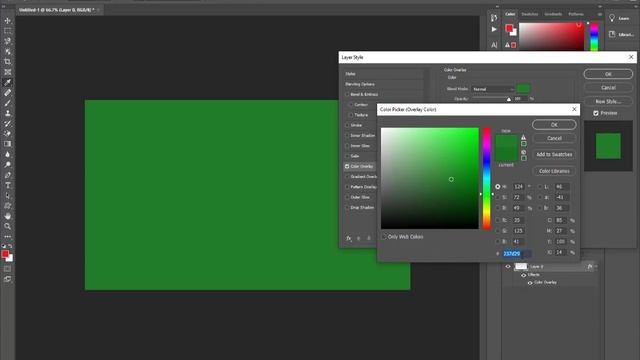Select the Hand tool
This screenshot has width=640, height=360.
tap(7, 216)
